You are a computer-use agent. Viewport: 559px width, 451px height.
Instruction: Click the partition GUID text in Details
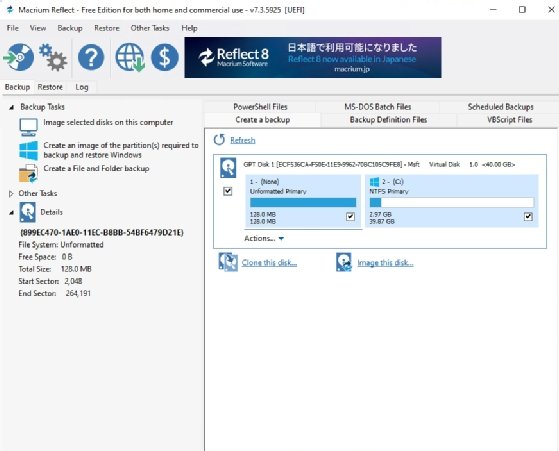tap(102, 232)
